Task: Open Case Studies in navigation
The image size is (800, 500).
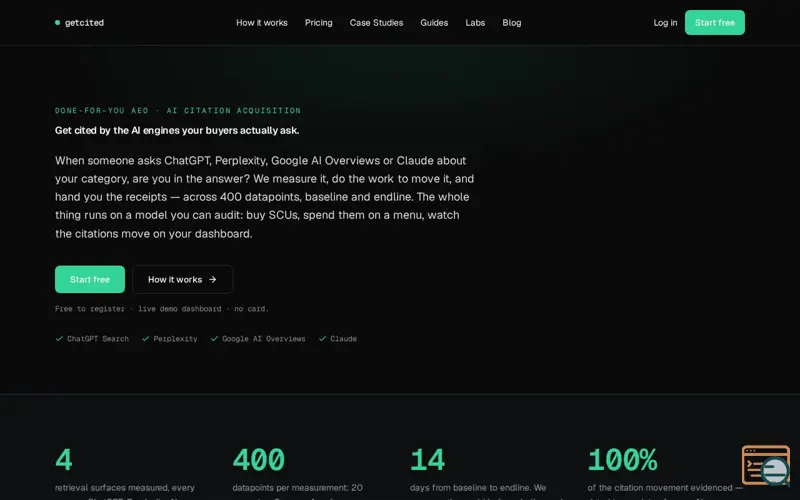Action: coord(376,22)
